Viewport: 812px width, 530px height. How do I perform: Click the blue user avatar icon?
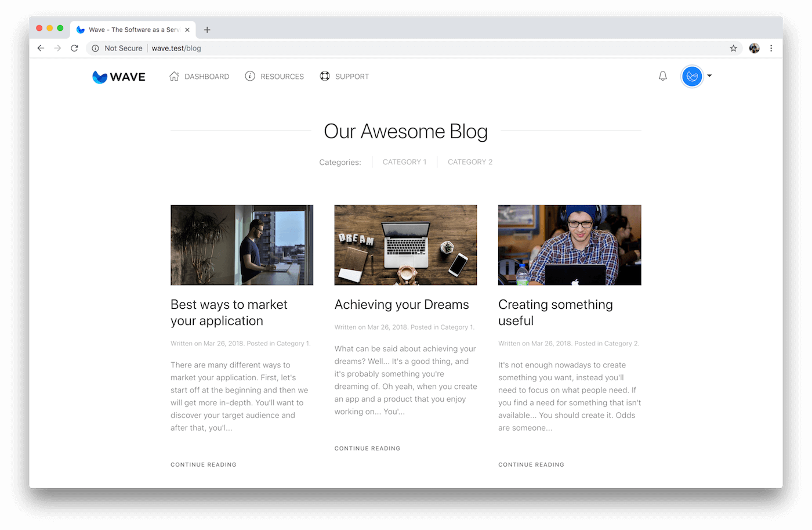pyautogui.click(x=691, y=76)
